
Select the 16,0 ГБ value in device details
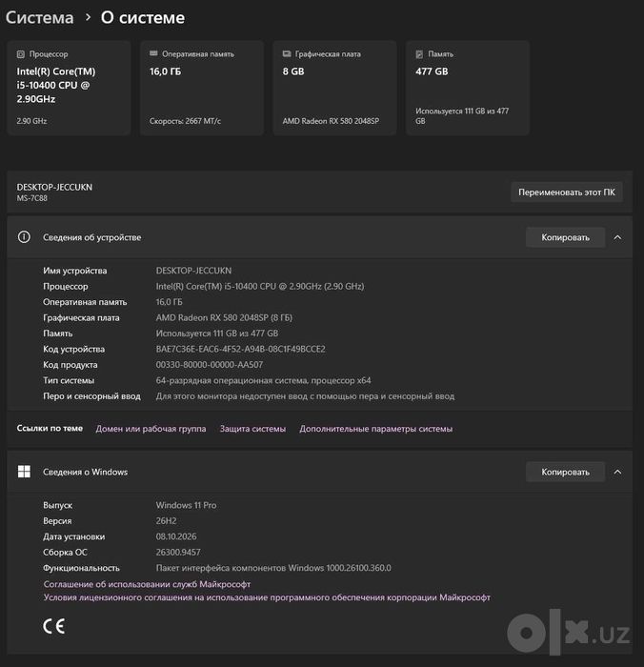coord(169,302)
